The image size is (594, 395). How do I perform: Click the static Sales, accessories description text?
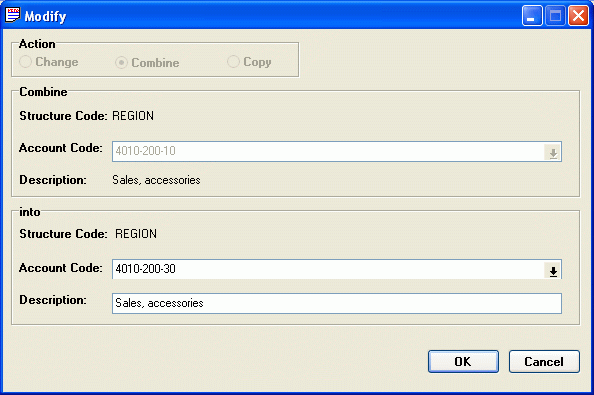coord(156,180)
